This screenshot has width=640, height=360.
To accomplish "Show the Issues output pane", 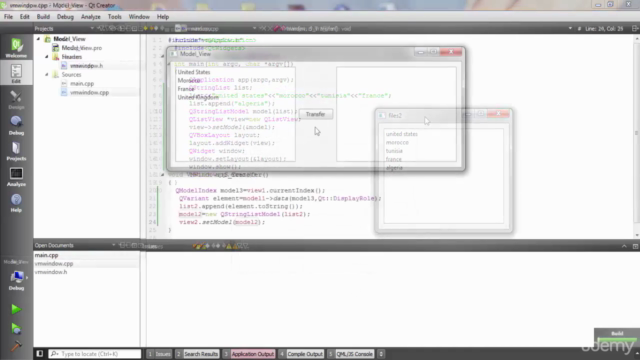I will pos(159,354).
